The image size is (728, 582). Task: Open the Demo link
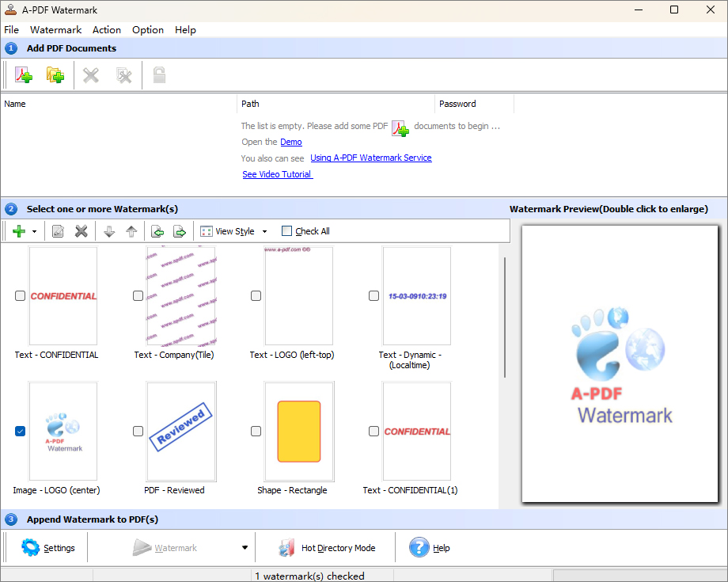pos(291,142)
